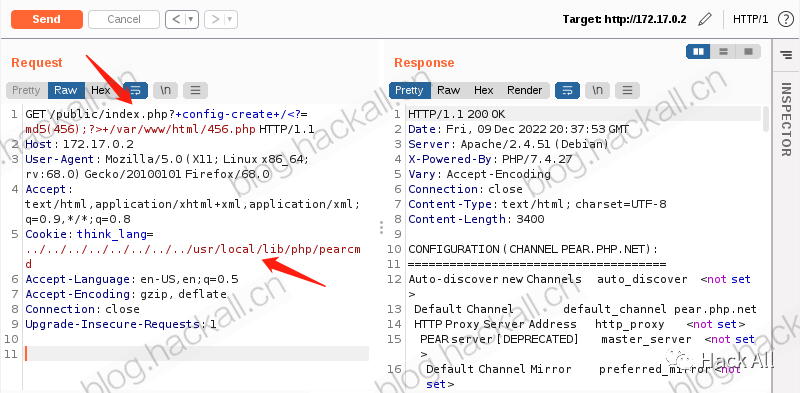Click the GET /public/index.php request line
Image resolution: width=800 pixels, height=393 pixels.
click(170, 122)
